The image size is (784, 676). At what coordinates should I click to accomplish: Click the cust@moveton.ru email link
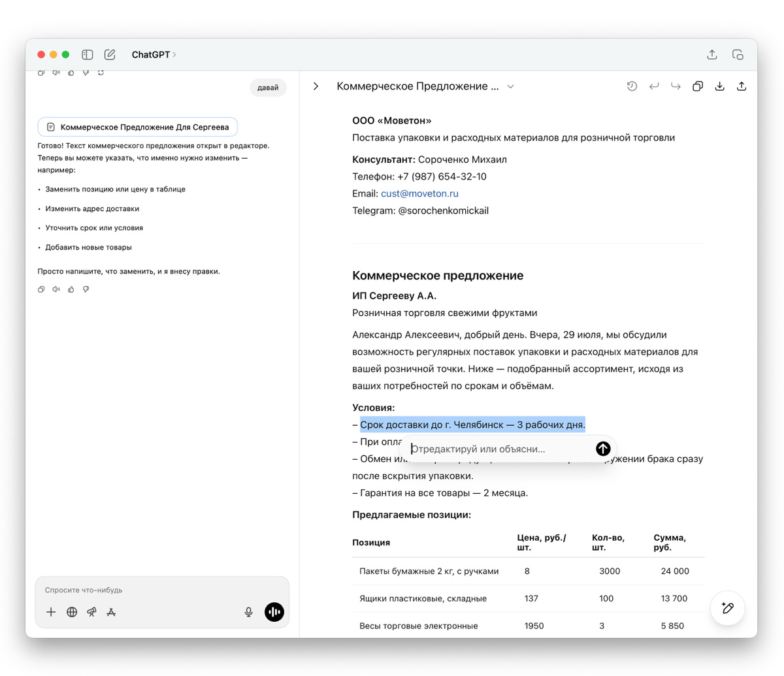pyautogui.click(x=419, y=193)
